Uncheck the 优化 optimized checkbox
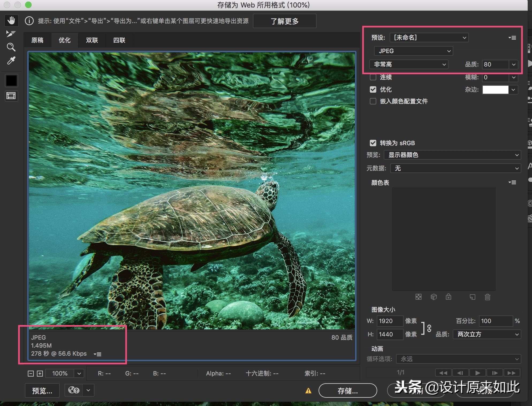Screen dimensions: 532x406 (x=373, y=89)
